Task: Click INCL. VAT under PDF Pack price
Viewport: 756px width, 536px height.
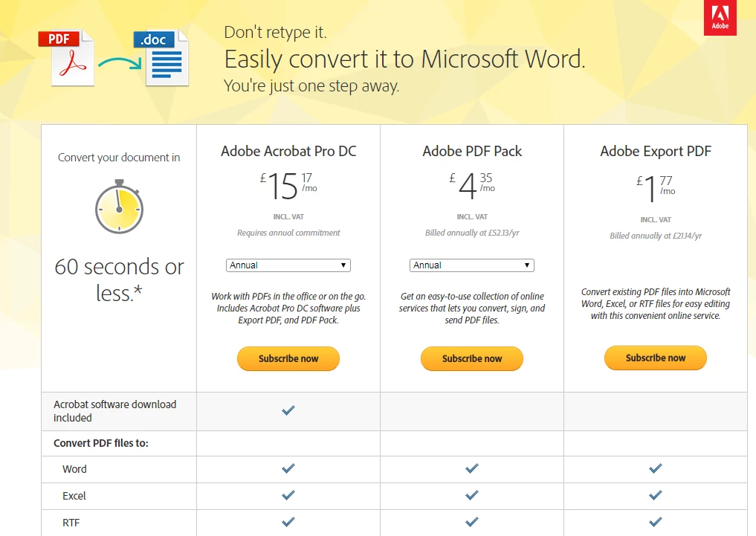Action: tap(472, 217)
